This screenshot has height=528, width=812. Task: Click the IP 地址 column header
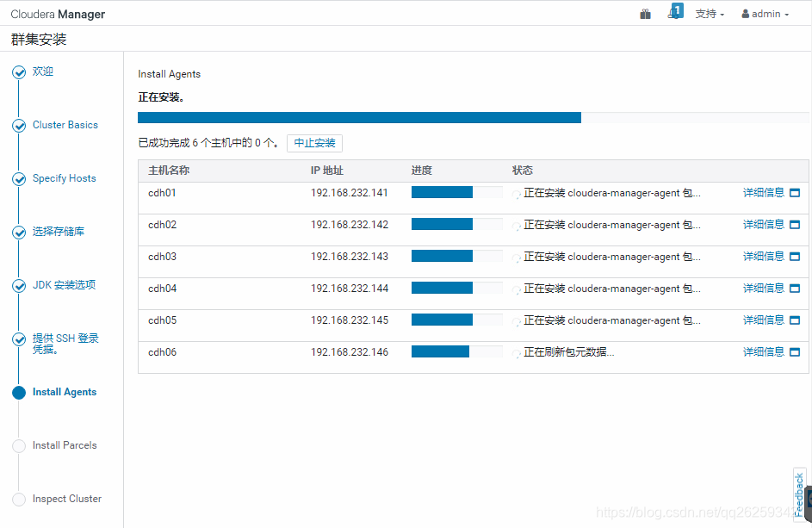(327, 171)
